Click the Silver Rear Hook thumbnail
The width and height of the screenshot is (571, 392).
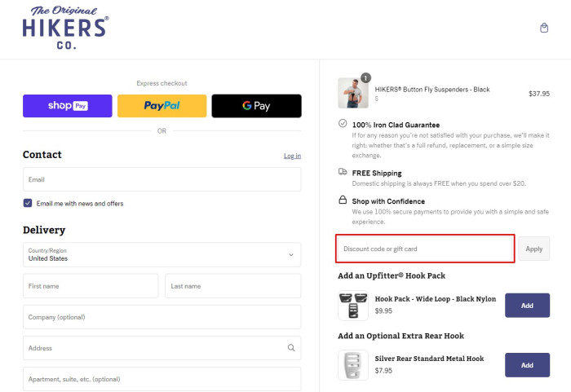(353, 365)
